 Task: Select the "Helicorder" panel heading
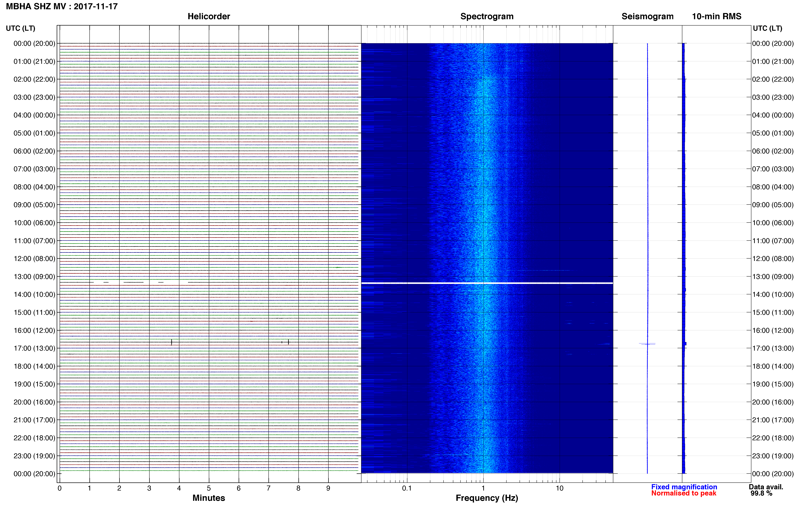[209, 16]
